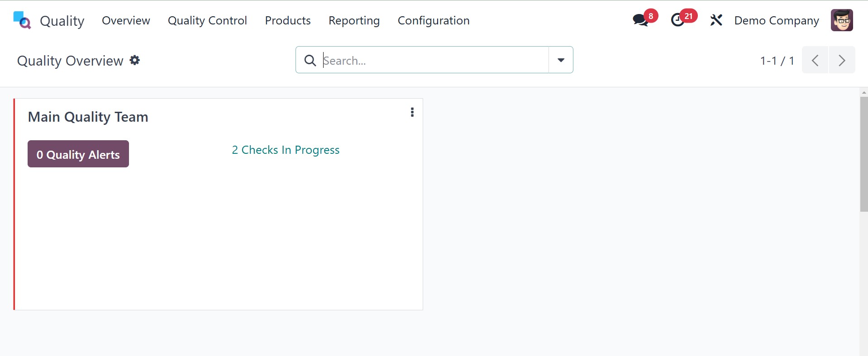This screenshot has width=868, height=356.
Task: Open the Reporting menu
Action: [x=354, y=20]
